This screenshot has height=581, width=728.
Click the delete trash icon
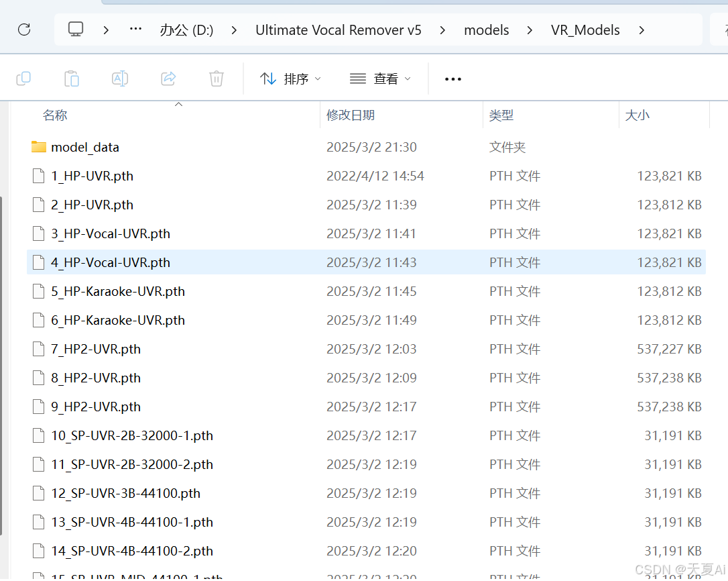(217, 78)
